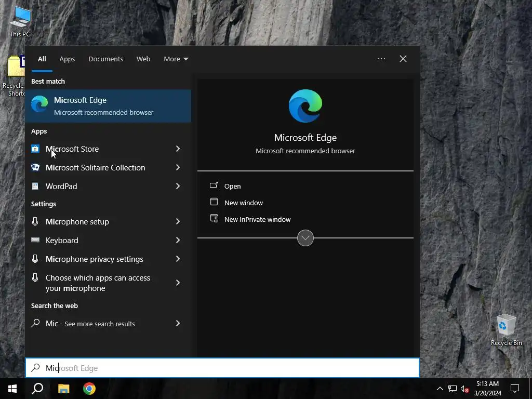Click in the search input box

(222, 368)
